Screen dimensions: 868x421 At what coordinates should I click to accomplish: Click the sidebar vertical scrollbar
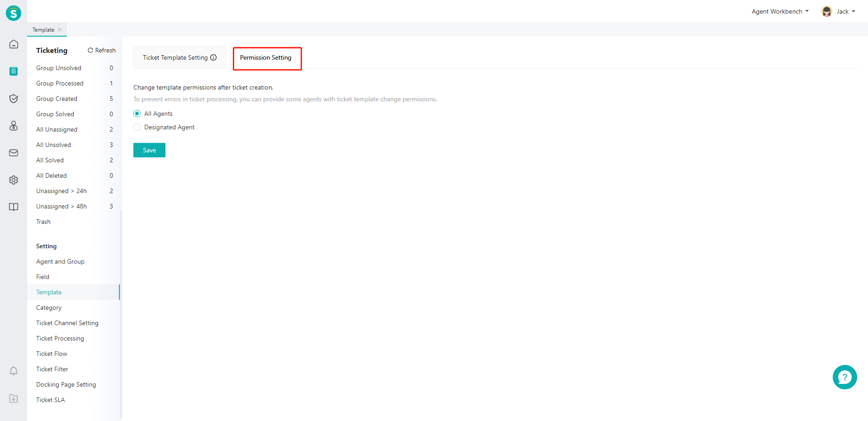pyautogui.click(x=121, y=314)
